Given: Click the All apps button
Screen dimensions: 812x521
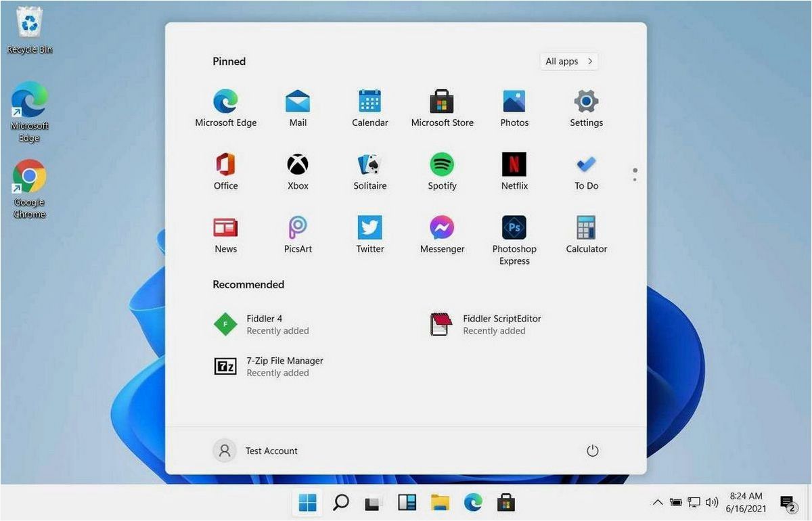Looking at the screenshot, I should pos(569,61).
